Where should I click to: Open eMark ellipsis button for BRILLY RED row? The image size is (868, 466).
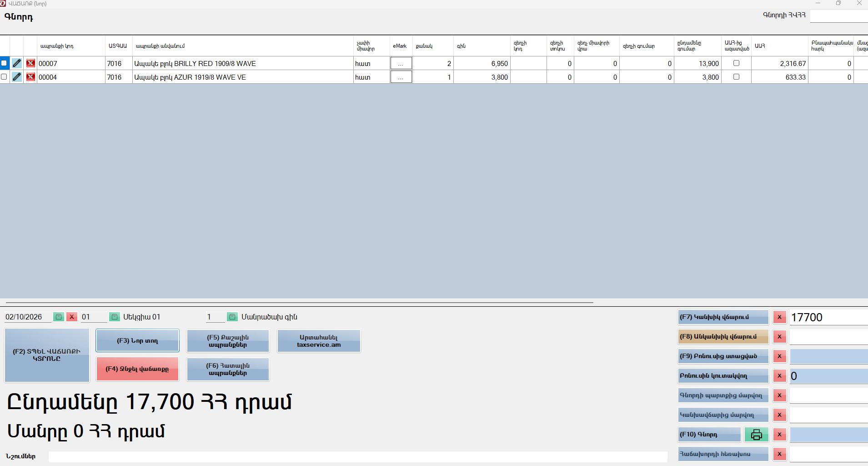[x=401, y=63]
